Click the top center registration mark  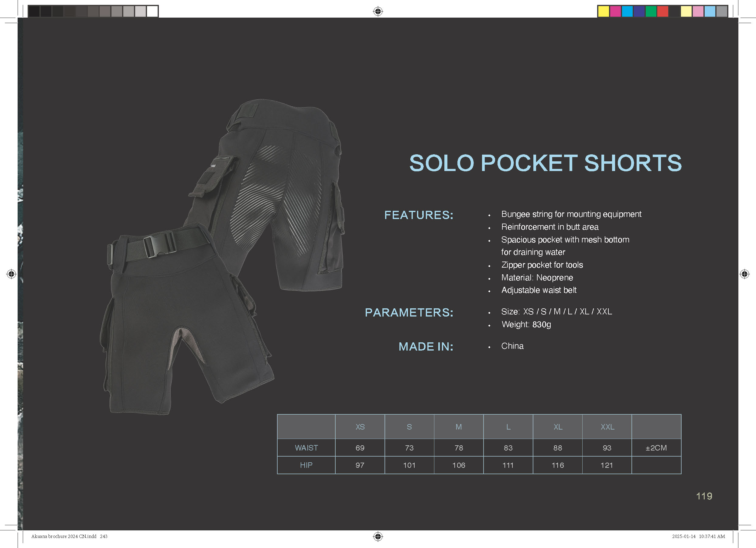378,11
